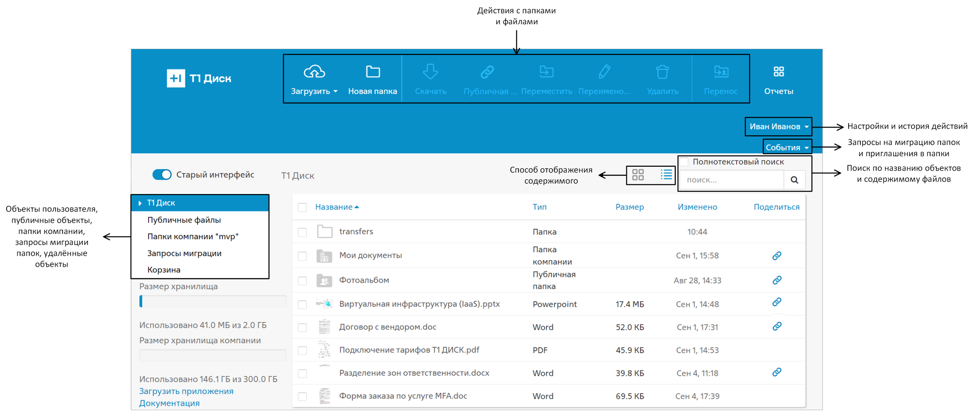Click the Размер хранилища компании progress bar
This screenshot has height=411, width=980.
[x=213, y=355]
